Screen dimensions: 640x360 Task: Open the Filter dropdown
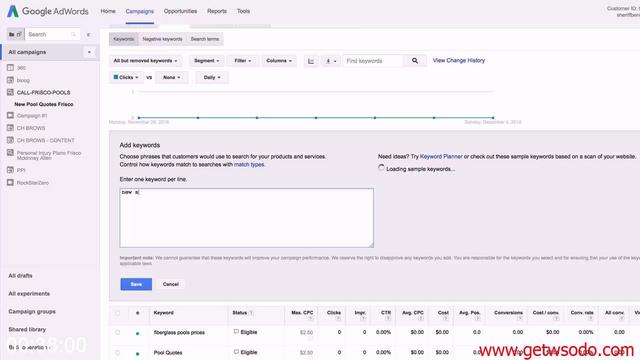coord(242,61)
